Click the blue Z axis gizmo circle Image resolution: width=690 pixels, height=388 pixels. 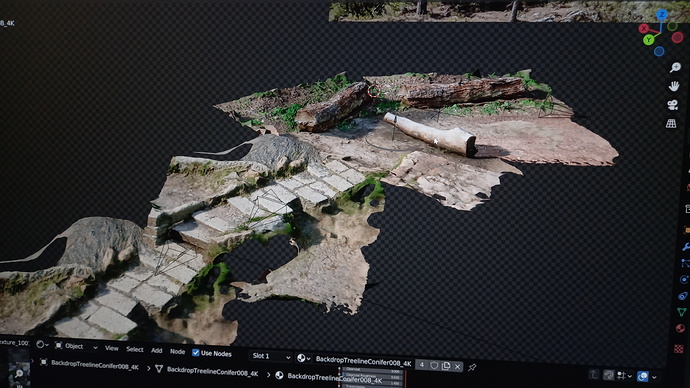click(x=662, y=15)
